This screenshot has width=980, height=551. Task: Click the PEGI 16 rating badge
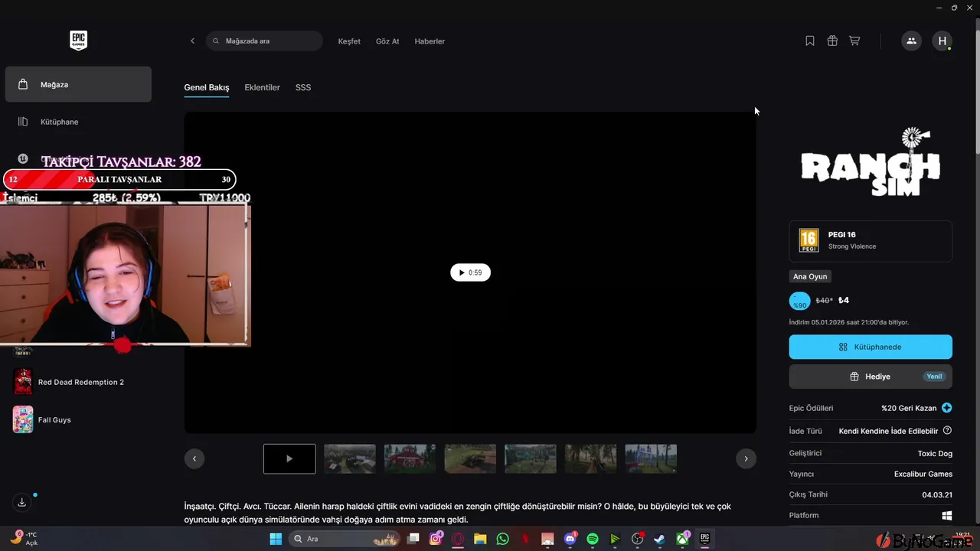pos(808,240)
